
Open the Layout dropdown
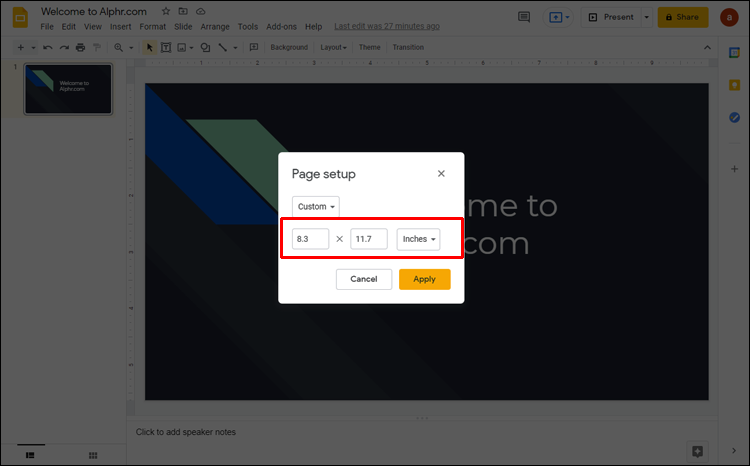[333, 47]
